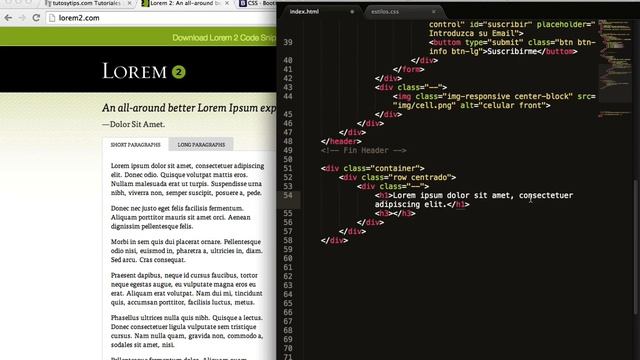Click the browser forward arrow
The image size is (640, 360).
[x=22, y=18]
